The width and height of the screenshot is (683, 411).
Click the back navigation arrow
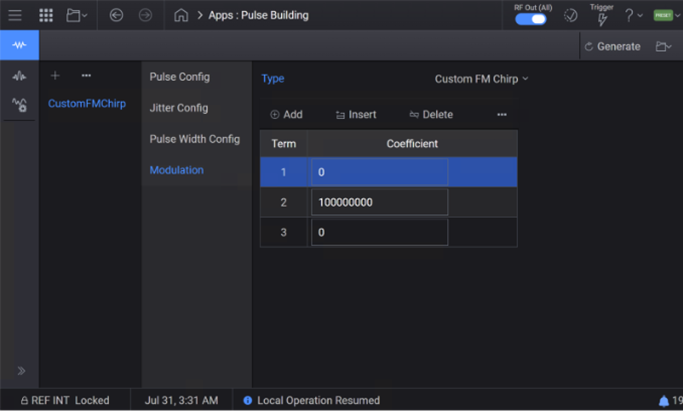tap(116, 15)
